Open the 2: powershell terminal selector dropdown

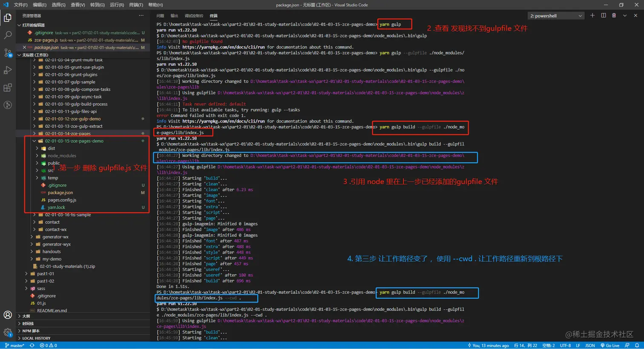click(x=556, y=16)
